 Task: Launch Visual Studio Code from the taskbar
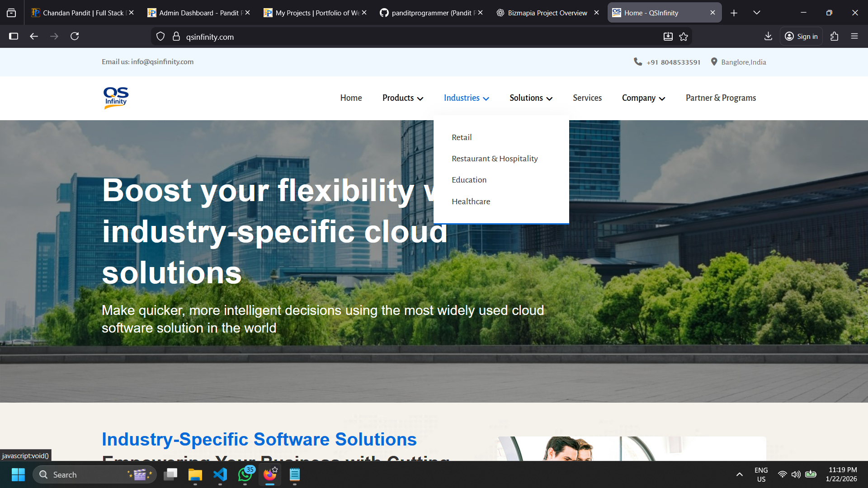[x=220, y=475]
